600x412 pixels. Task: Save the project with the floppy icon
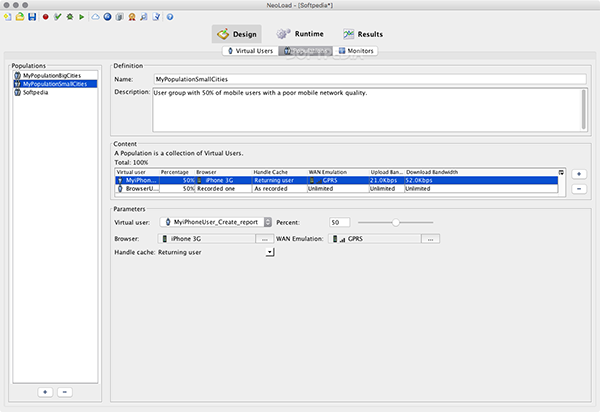(32, 17)
